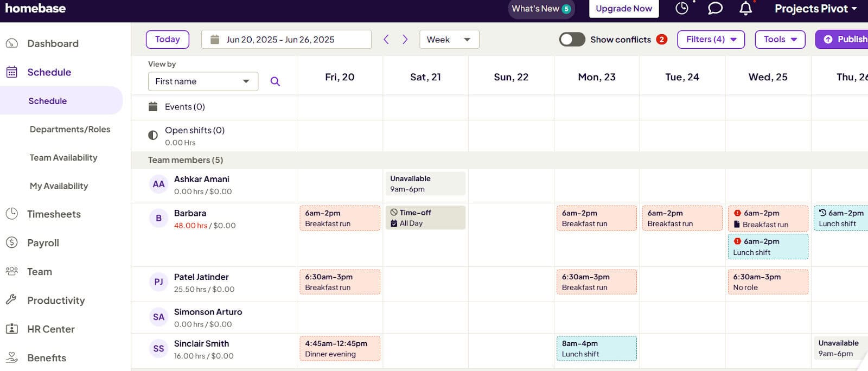Click Ashkar Amani's AA avatar
Screen dimensions: 868x371
(x=158, y=184)
